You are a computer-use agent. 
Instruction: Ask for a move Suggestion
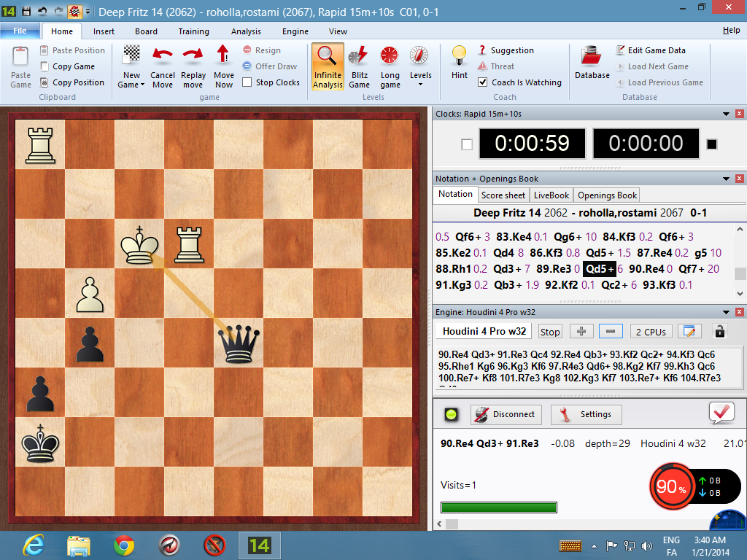(x=506, y=50)
